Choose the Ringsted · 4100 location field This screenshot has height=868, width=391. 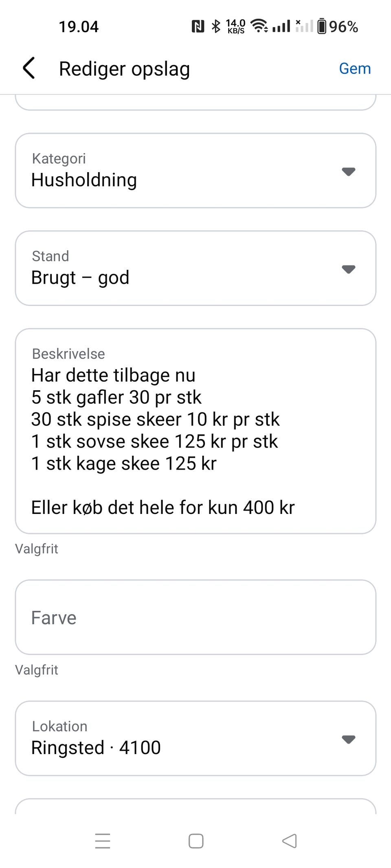[x=195, y=738]
